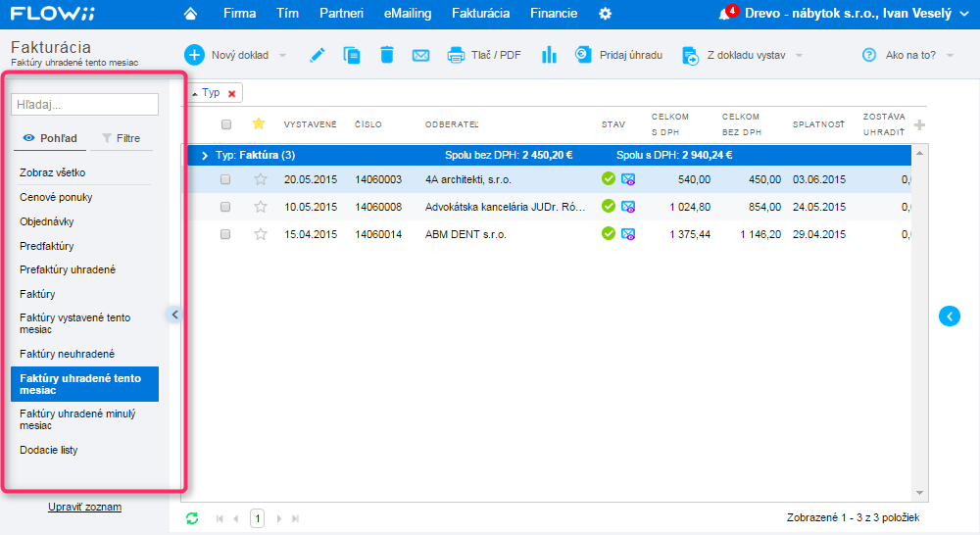
Task: Open the Partneri menu
Action: click(x=341, y=13)
